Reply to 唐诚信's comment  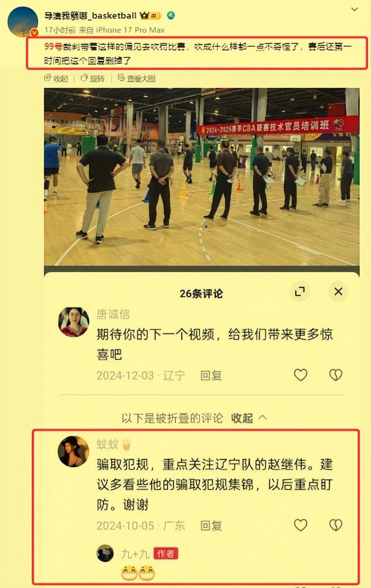(211, 375)
